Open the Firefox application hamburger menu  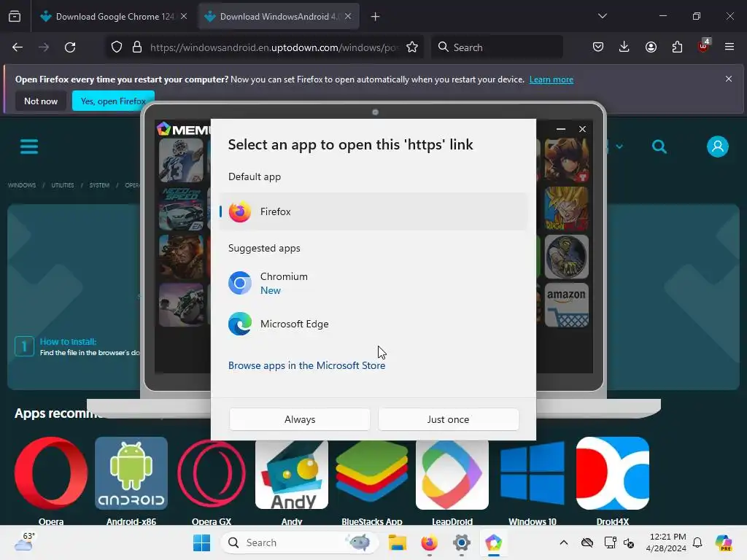729,47
